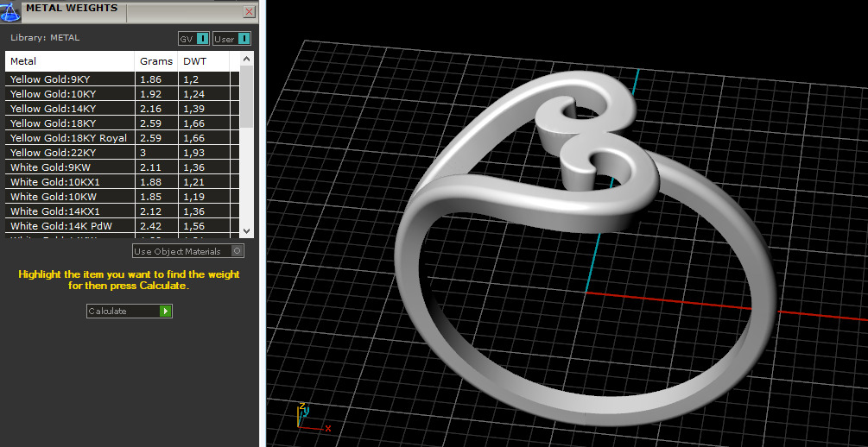Click the 1.88 grams value
The image size is (868, 447).
[150, 181]
